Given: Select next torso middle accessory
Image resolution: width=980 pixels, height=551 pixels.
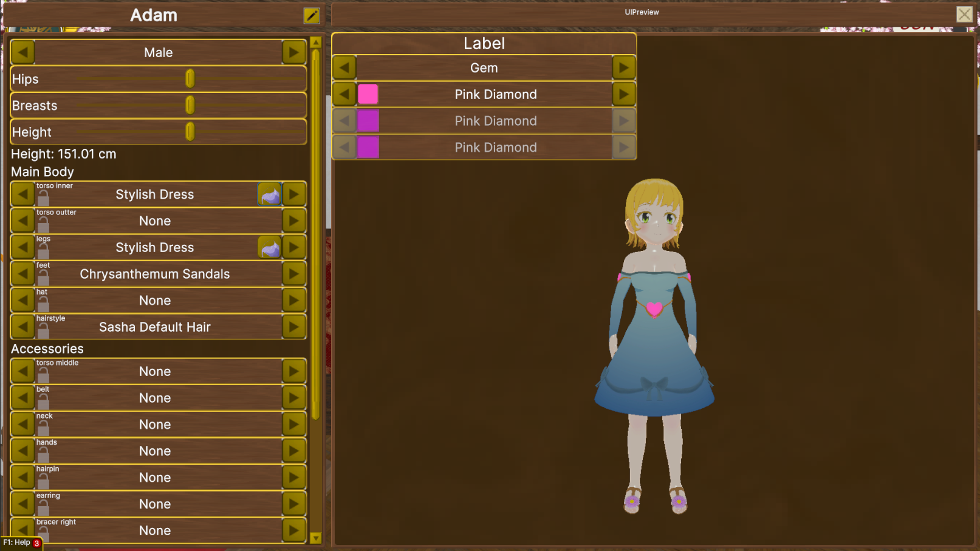Looking at the screenshot, I should (x=294, y=371).
